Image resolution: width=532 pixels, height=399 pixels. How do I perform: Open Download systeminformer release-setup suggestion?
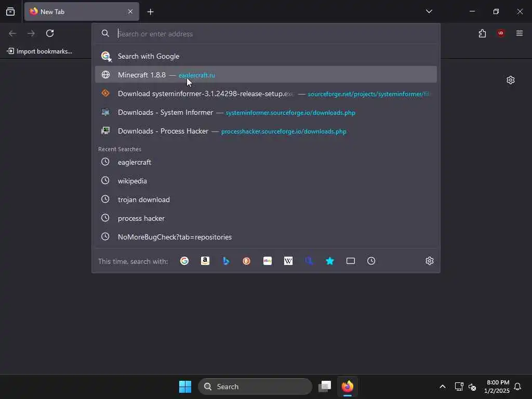click(x=266, y=94)
